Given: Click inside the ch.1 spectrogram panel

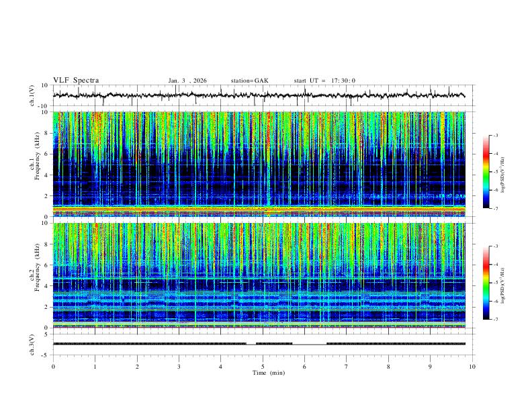Looking at the screenshot, I should (x=259, y=164).
